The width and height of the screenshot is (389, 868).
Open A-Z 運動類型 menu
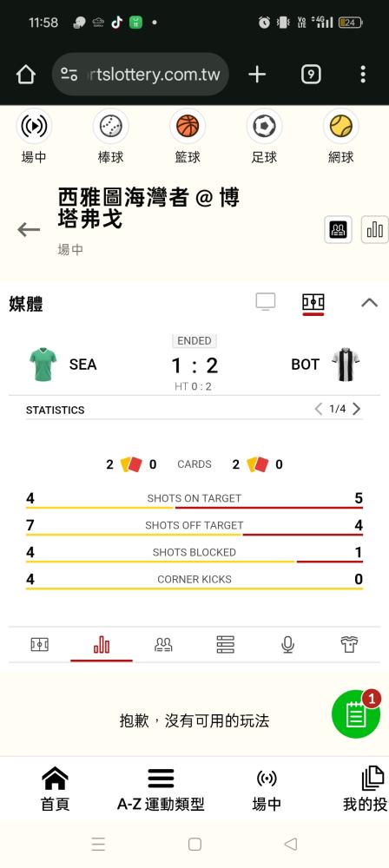161,790
